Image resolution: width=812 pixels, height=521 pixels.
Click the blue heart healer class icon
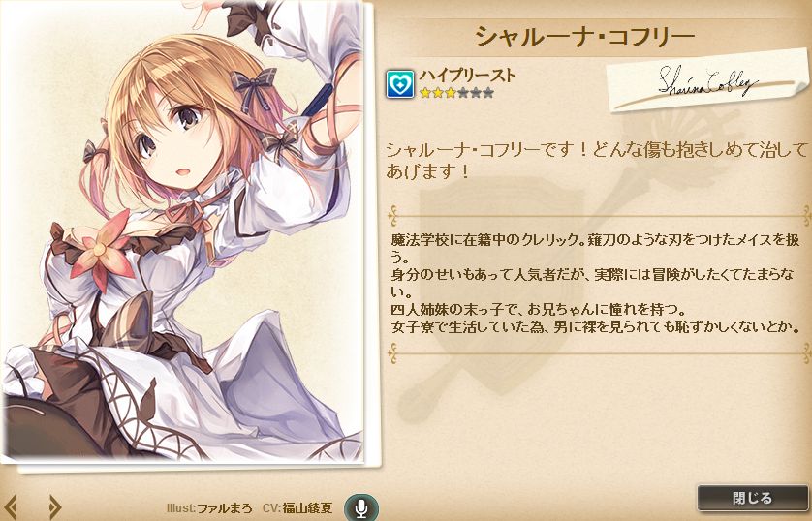400,84
